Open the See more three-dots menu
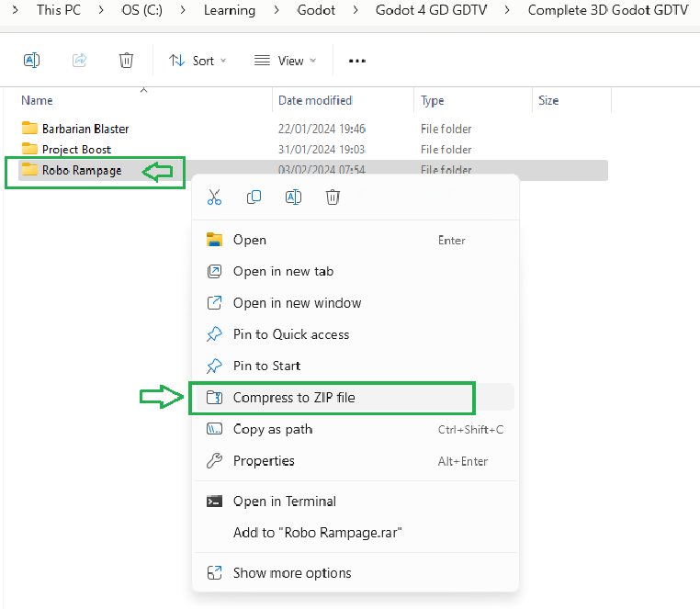The image size is (700, 609). pos(357,61)
